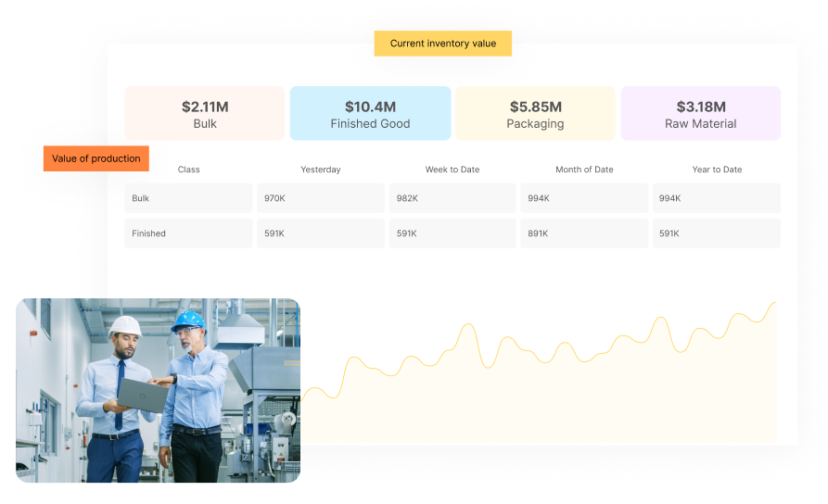Click the 982K Bulk Week to Date cell
The width and height of the screenshot is (828, 504).
(452, 198)
